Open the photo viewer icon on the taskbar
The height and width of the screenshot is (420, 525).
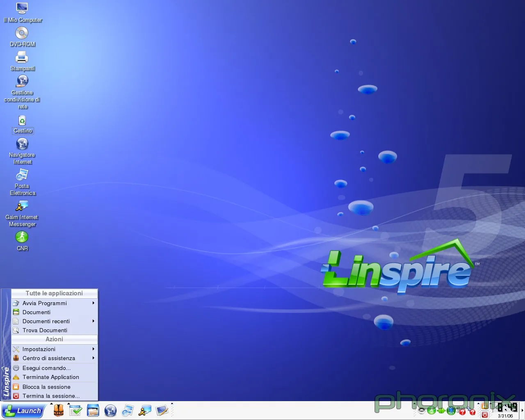(128, 411)
